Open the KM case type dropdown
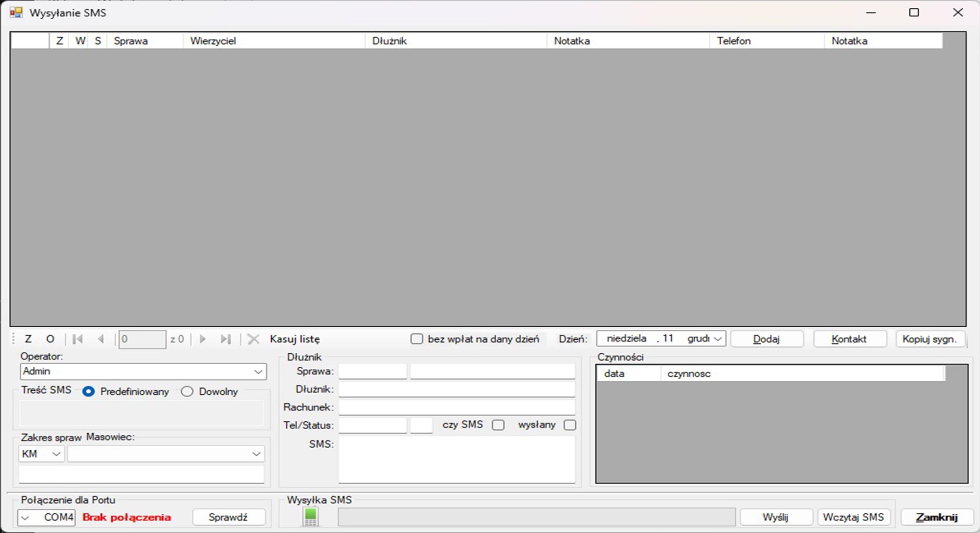Screen dimensions: 980x533 tap(56, 454)
